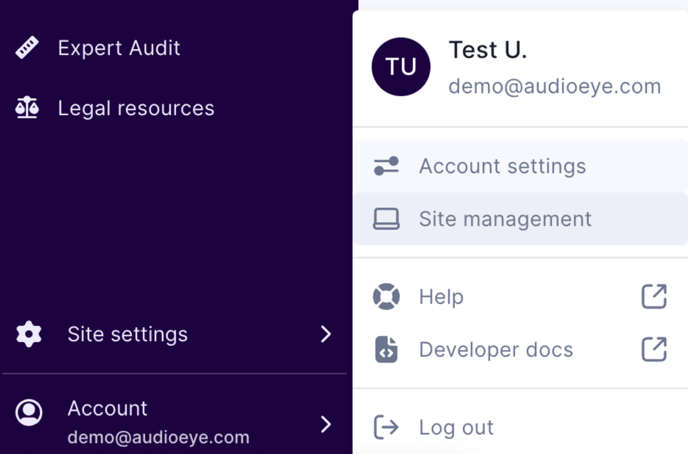
Task: Click the Test U. user name
Action: (487, 50)
